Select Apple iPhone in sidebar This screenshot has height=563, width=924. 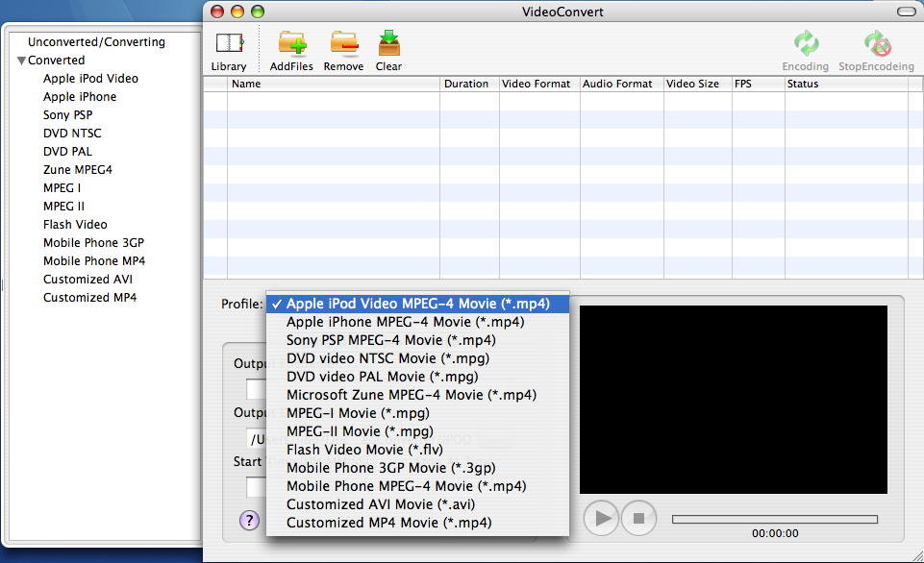(80, 97)
